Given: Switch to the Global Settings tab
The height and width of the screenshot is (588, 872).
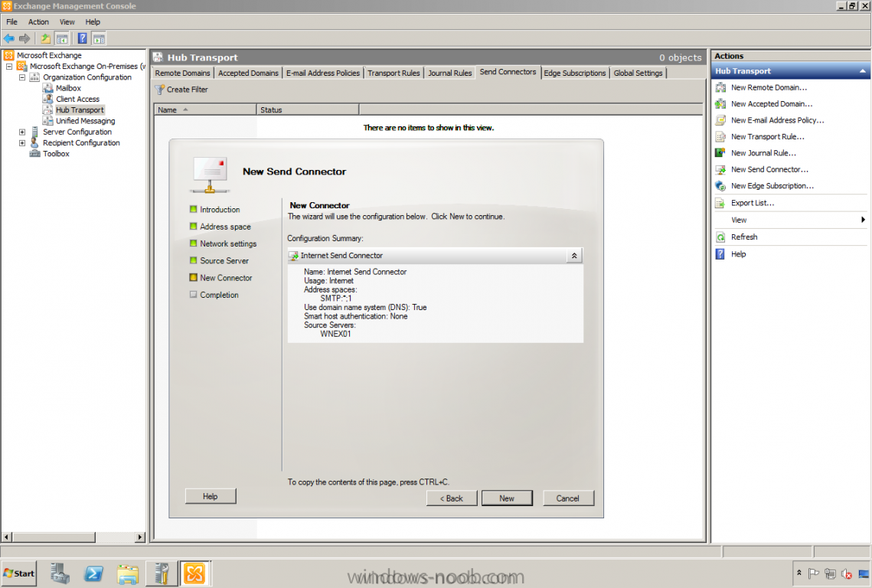Looking at the screenshot, I should (x=638, y=73).
